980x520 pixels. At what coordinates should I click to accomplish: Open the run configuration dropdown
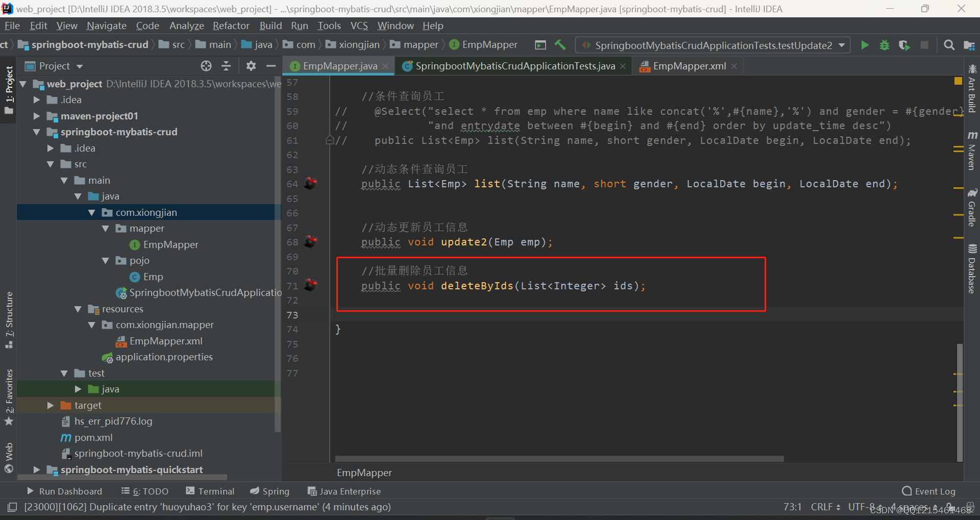713,45
